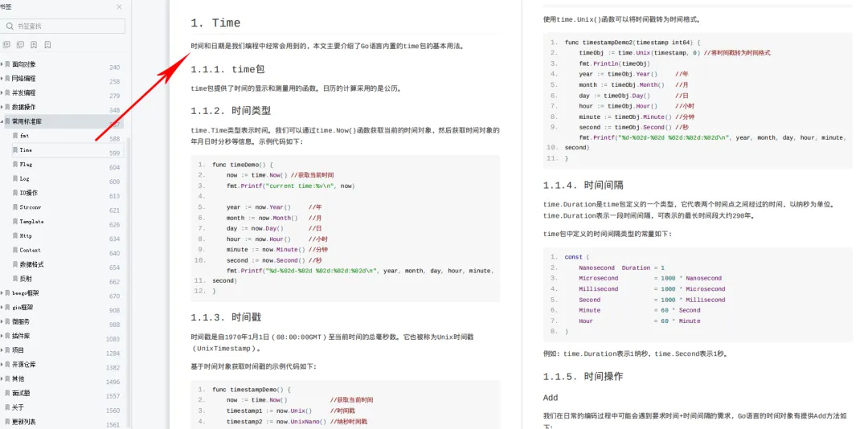The width and height of the screenshot is (868, 429).
Task: Click the bookmark icon beside 更新列表
Action: coord(8,422)
